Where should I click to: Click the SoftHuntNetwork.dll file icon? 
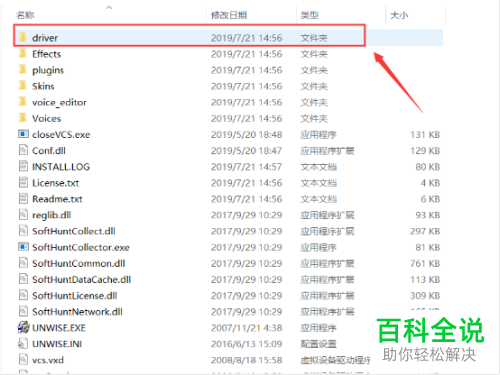23,311
